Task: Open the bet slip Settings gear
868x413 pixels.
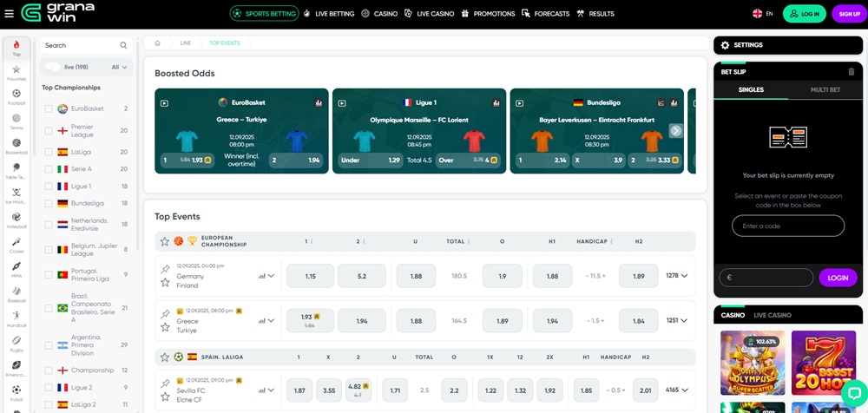Action: pos(725,45)
